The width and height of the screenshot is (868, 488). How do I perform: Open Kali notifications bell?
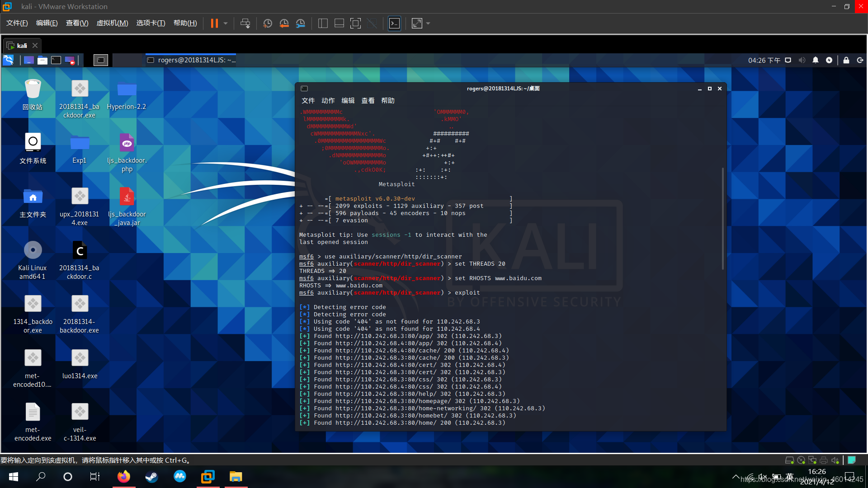(816, 60)
